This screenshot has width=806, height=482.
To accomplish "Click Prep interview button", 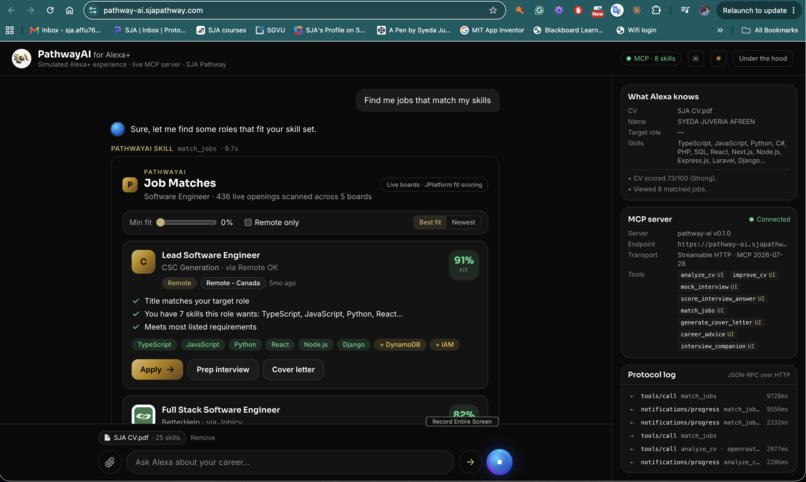I will pos(223,369).
